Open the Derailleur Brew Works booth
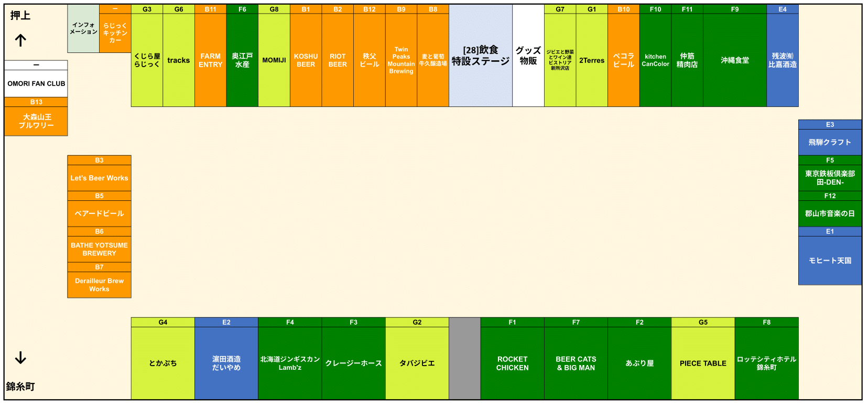 (x=99, y=285)
